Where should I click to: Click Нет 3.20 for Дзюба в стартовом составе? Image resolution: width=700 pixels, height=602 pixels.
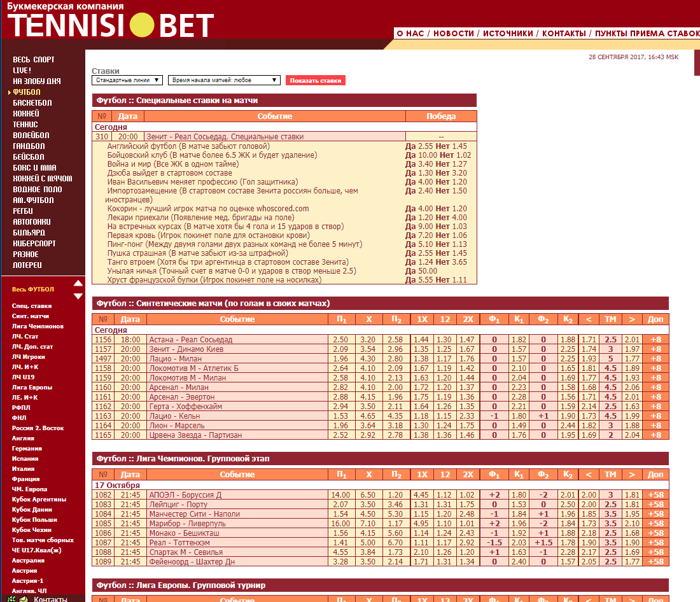(x=451, y=173)
